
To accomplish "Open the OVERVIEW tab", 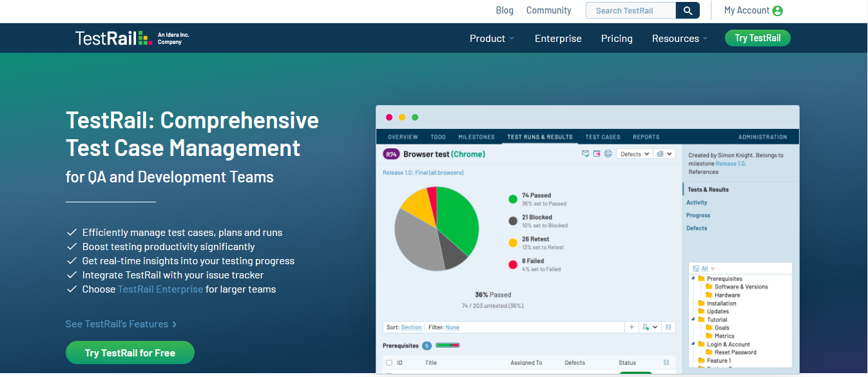I will tap(403, 137).
